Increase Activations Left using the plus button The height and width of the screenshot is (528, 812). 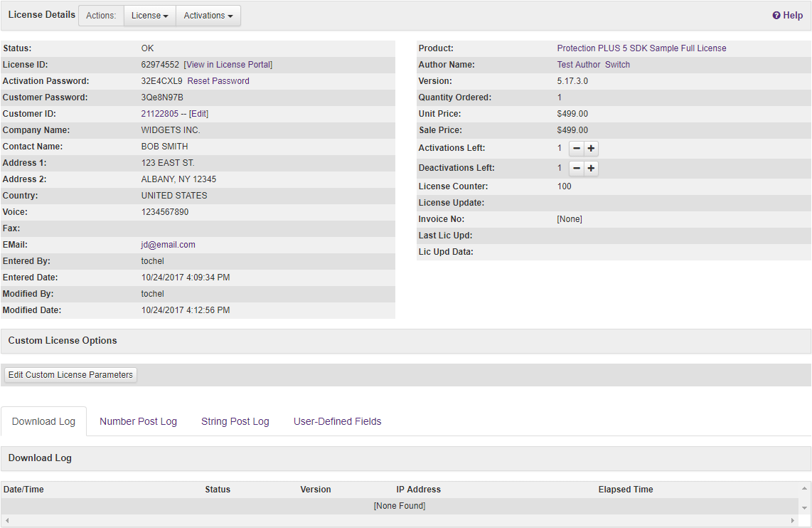click(591, 149)
